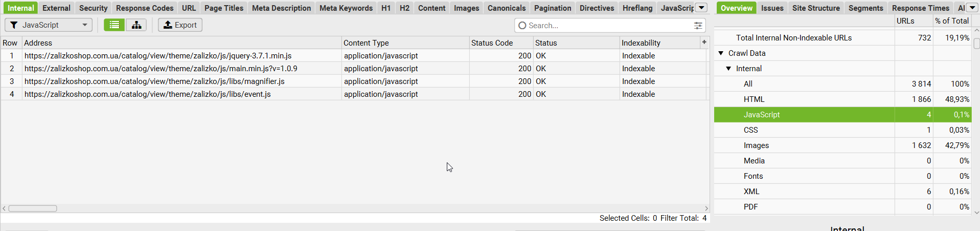Click the search magnifier icon
The height and width of the screenshot is (231, 980).
(522, 26)
